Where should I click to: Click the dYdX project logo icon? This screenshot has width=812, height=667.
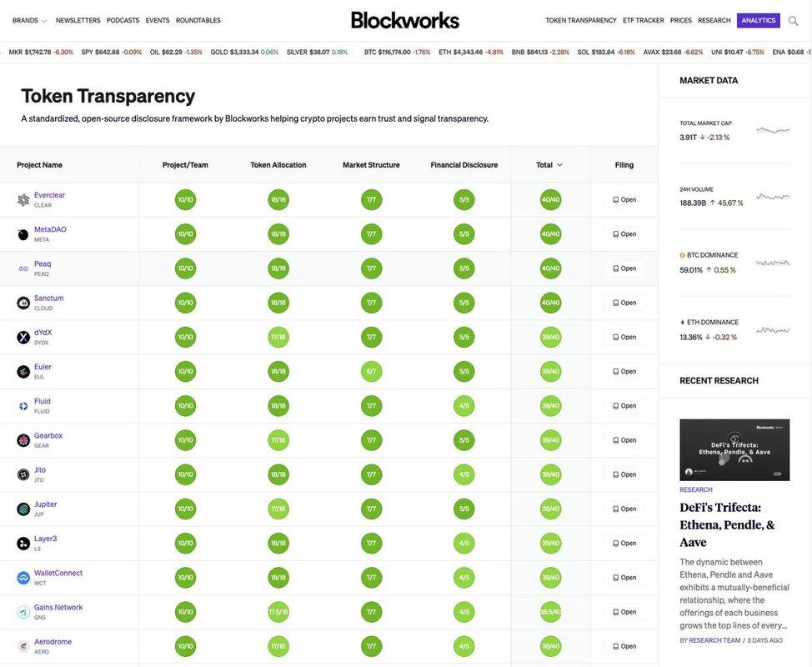coord(23,338)
